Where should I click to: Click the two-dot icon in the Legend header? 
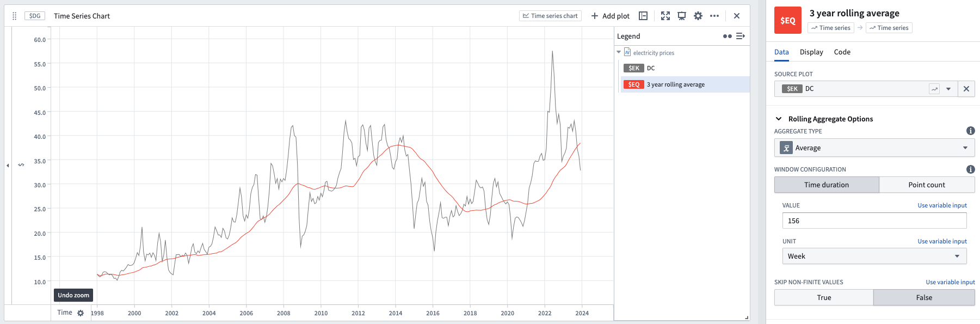pyautogui.click(x=727, y=36)
